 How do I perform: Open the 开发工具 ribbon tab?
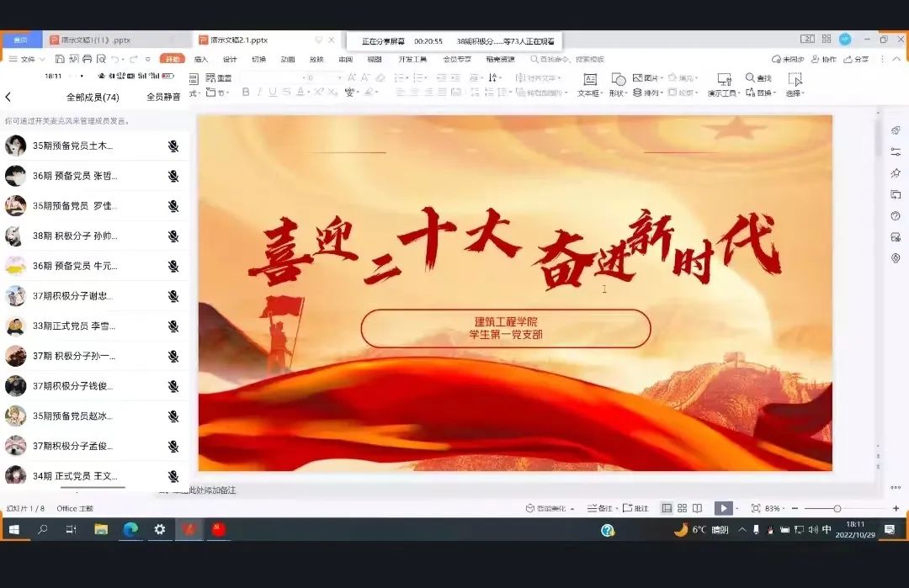412,59
